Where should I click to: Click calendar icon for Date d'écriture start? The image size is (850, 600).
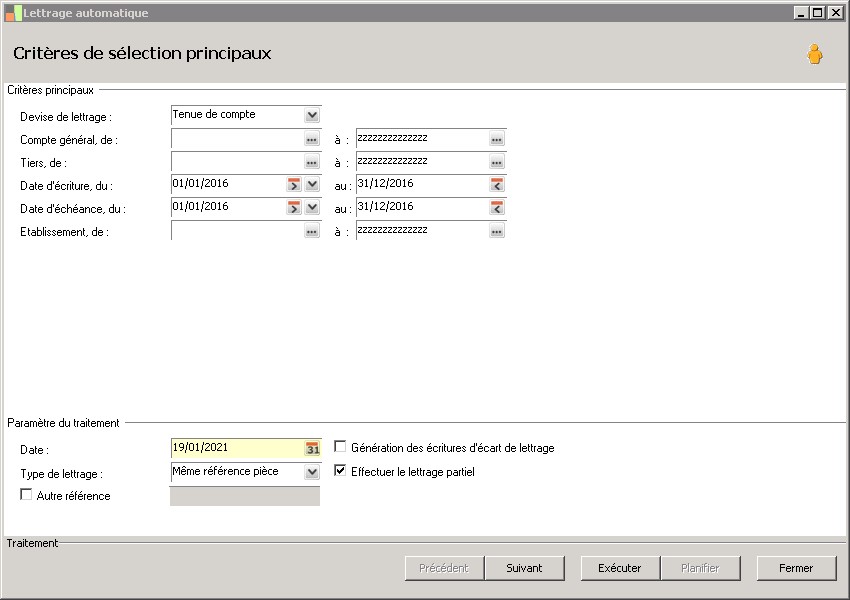294,185
